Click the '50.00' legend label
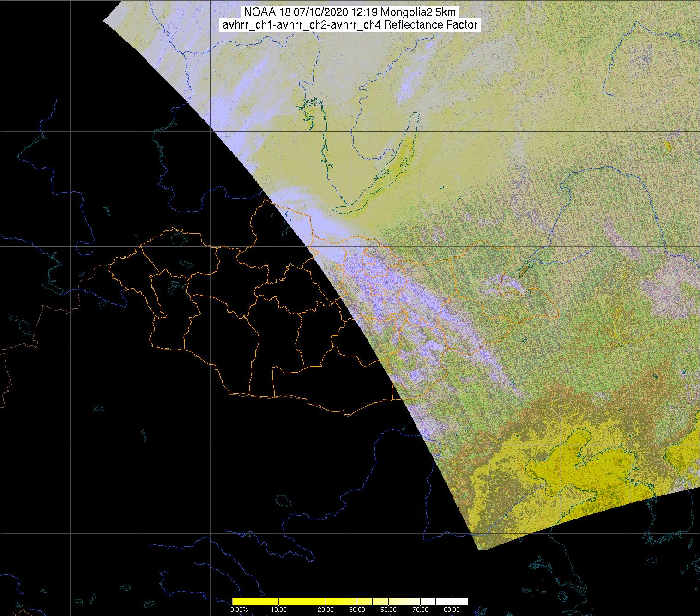The width and height of the screenshot is (700, 616). pyautogui.click(x=389, y=610)
